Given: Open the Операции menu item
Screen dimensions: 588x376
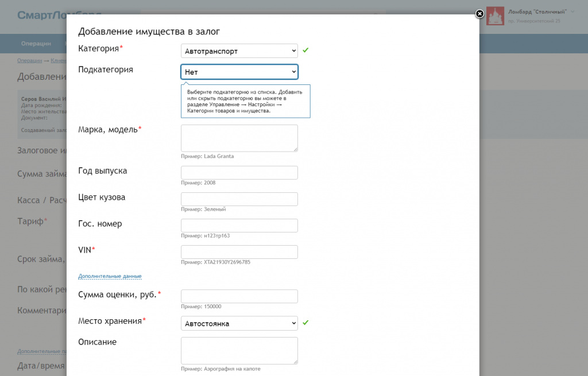Looking at the screenshot, I should point(36,44).
